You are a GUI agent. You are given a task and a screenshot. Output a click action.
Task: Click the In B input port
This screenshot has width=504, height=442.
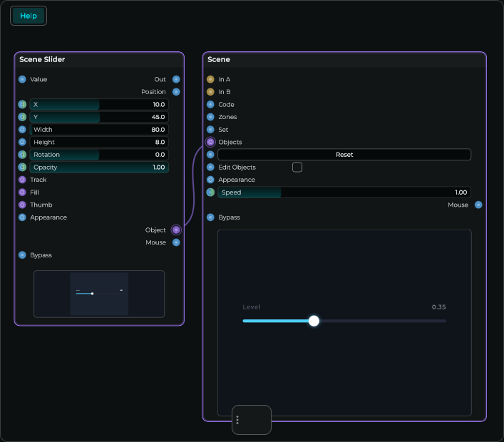210,92
